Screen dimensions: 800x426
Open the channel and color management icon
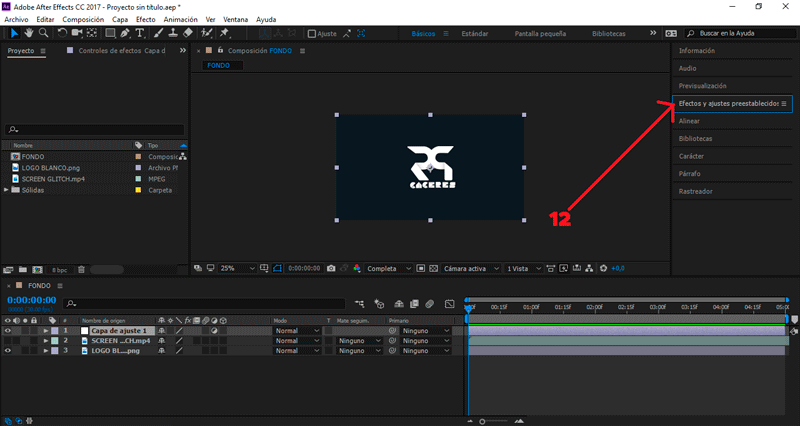coord(357,268)
